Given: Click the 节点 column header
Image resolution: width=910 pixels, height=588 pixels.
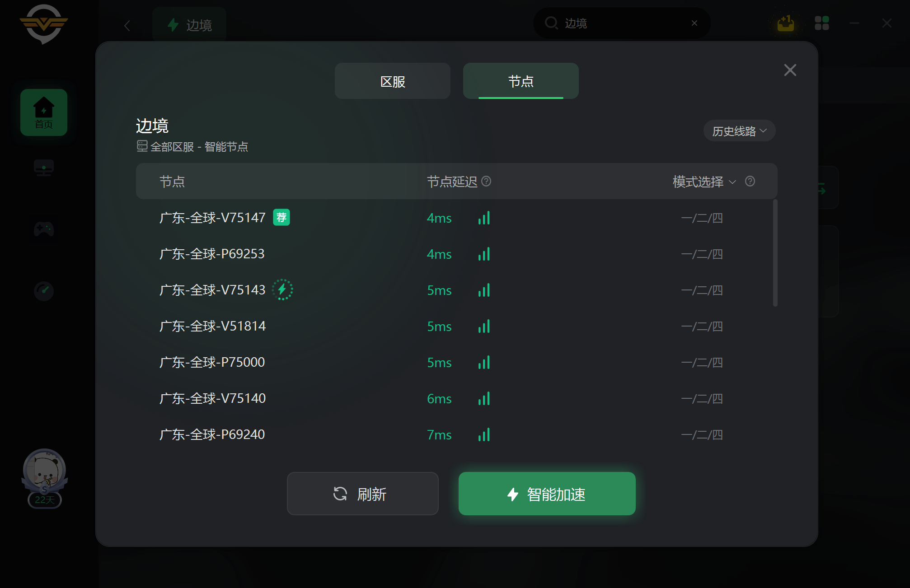Looking at the screenshot, I should tap(172, 182).
